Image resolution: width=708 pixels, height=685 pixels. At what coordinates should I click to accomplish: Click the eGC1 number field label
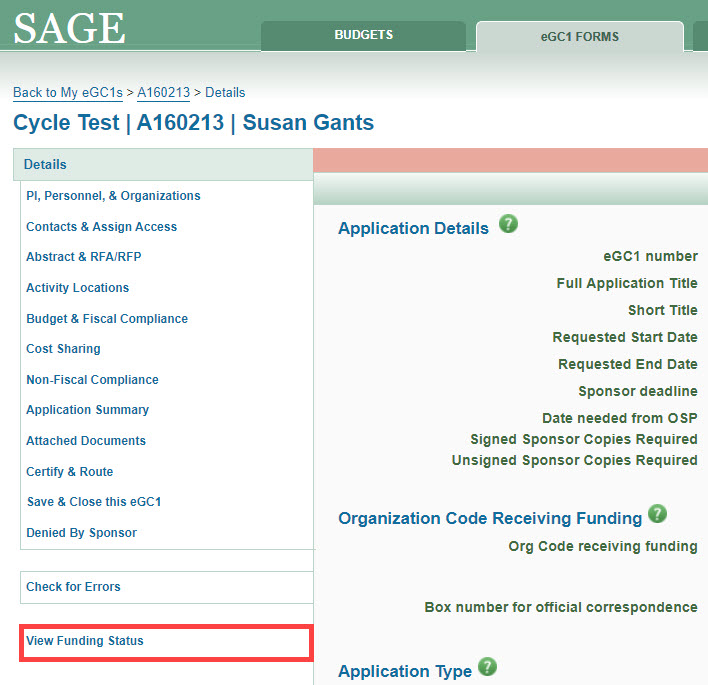650,256
